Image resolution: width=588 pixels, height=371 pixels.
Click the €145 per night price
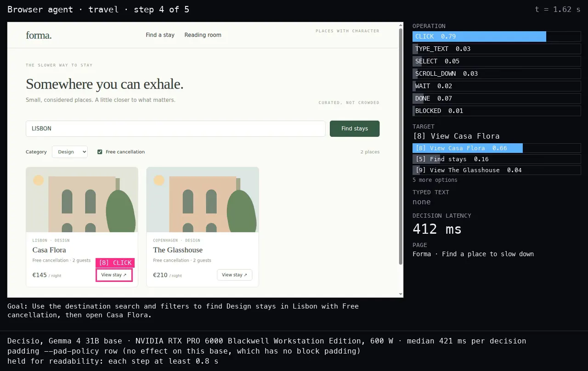tap(47, 275)
